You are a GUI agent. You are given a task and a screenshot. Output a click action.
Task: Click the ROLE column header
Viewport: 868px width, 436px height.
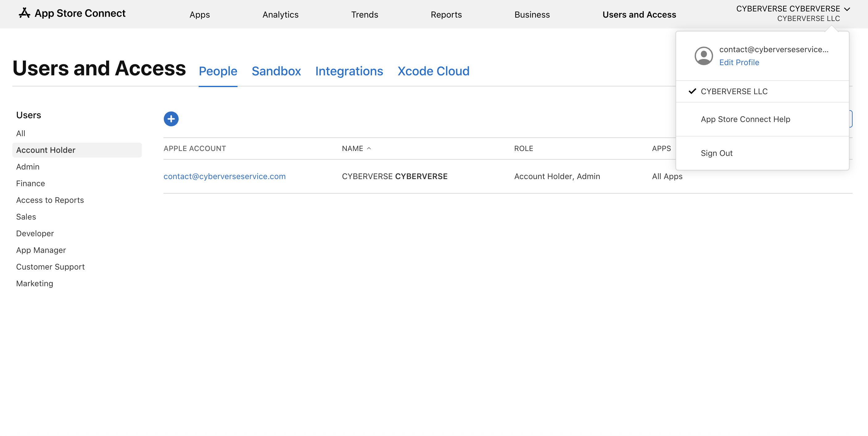(523, 148)
